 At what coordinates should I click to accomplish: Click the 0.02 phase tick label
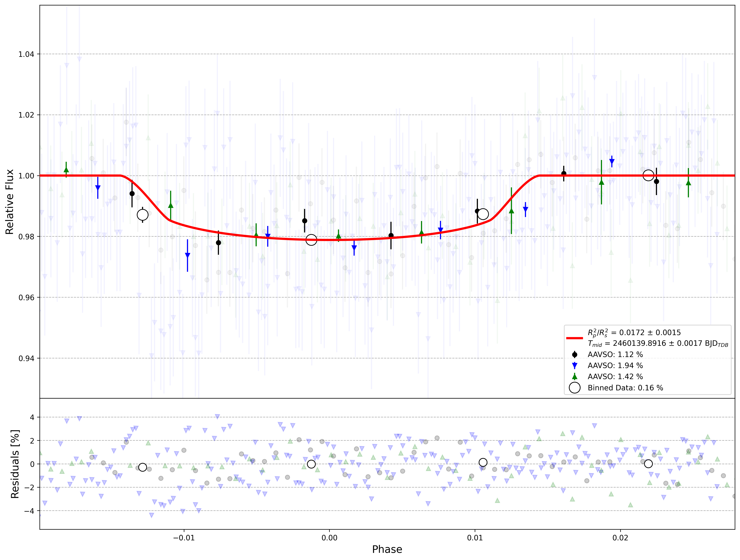click(x=621, y=538)
